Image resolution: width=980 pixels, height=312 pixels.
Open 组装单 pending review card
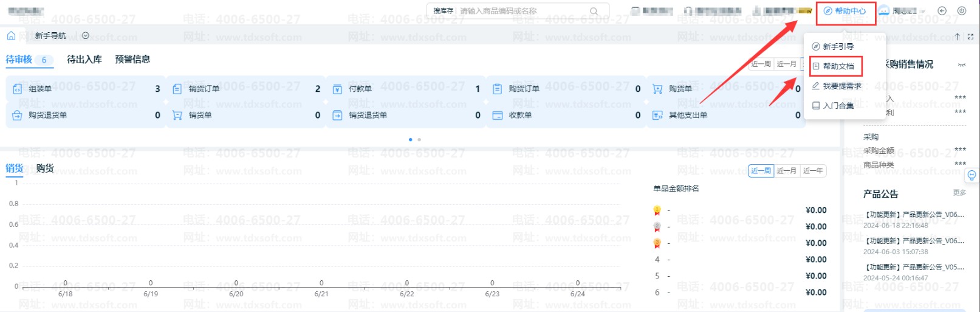tap(40, 89)
